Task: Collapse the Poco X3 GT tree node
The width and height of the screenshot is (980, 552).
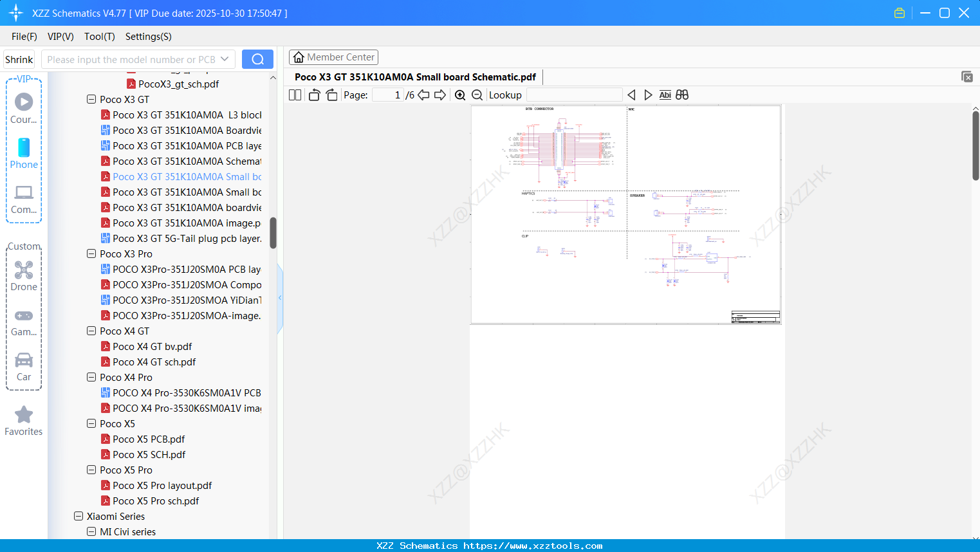Action: tap(91, 99)
